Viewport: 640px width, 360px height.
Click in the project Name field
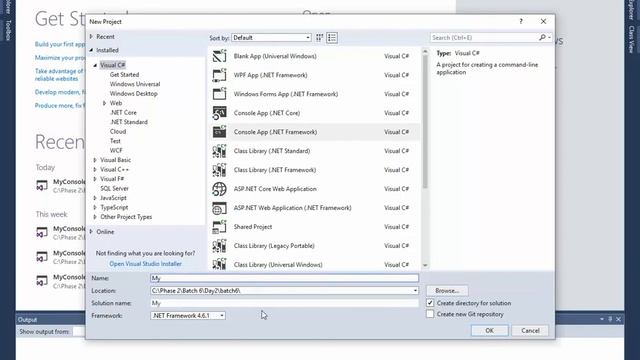[x=284, y=278]
